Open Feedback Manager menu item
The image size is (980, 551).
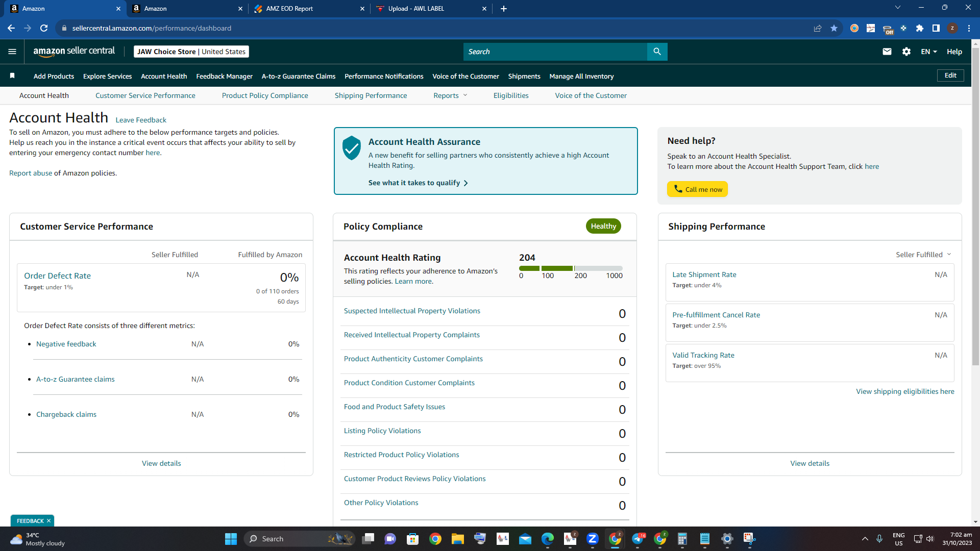(224, 76)
